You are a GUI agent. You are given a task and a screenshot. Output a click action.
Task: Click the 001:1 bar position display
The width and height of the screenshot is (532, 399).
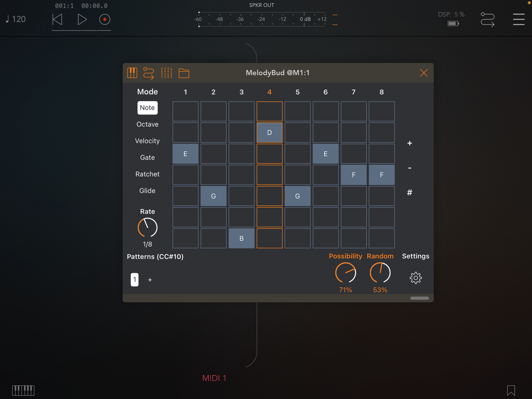point(64,6)
